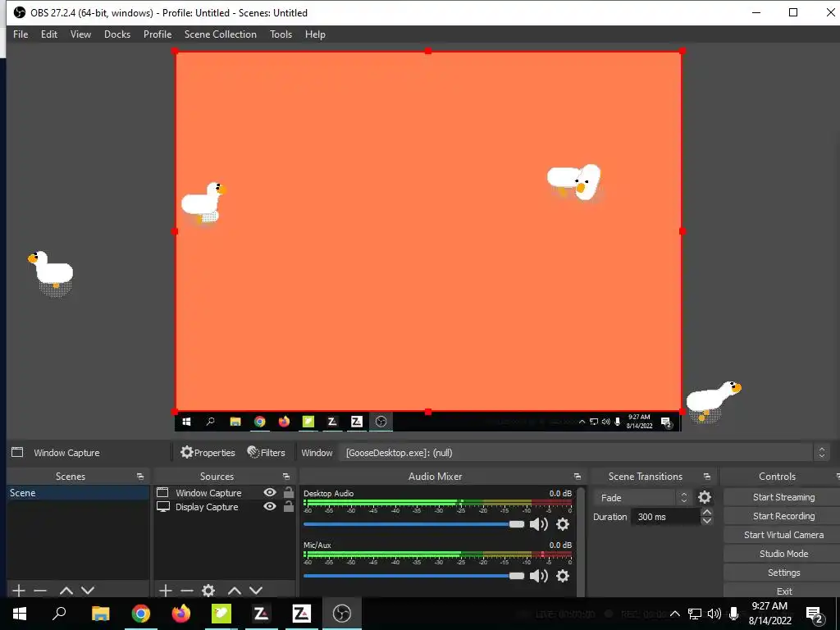Select Display Capture in Sources list

pyautogui.click(x=207, y=507)
